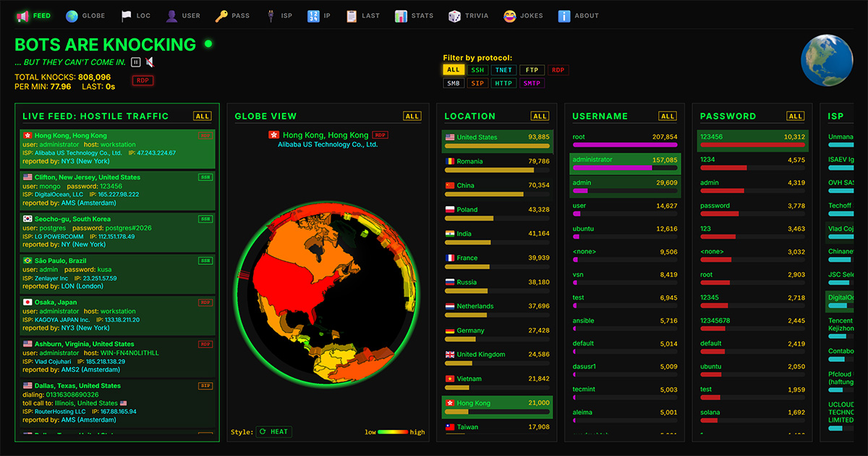
Task: Open the PASS tab
Action: pos(232,15)
